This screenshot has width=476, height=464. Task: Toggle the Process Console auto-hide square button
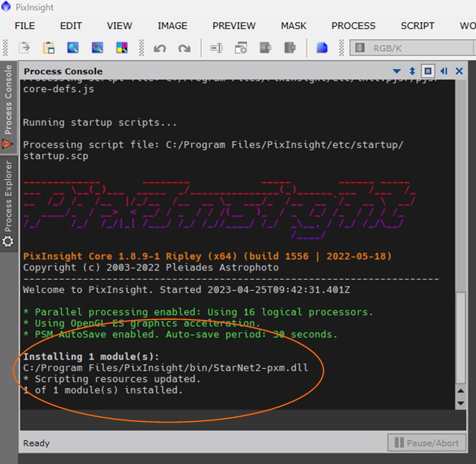[x=428, y=71]
